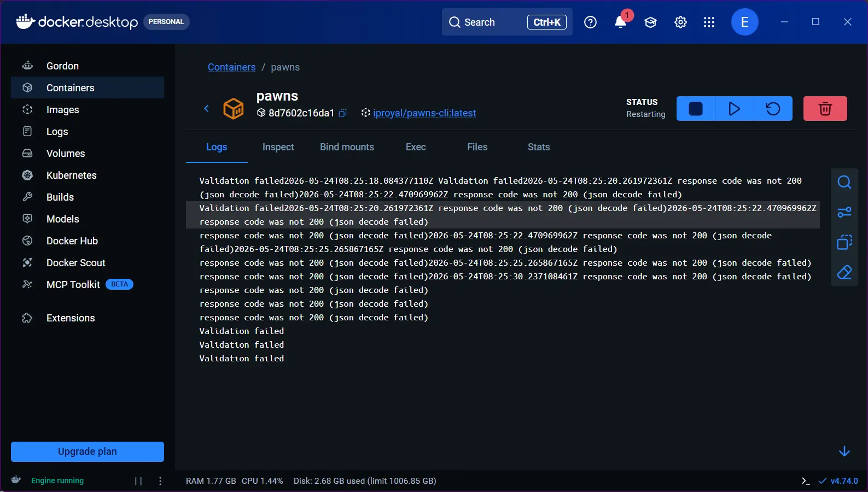Image resolution: width=868 pixels, height=492 pixels.
Task: Click the Containers breadcrumb link
Action: (x=231, y=67)
